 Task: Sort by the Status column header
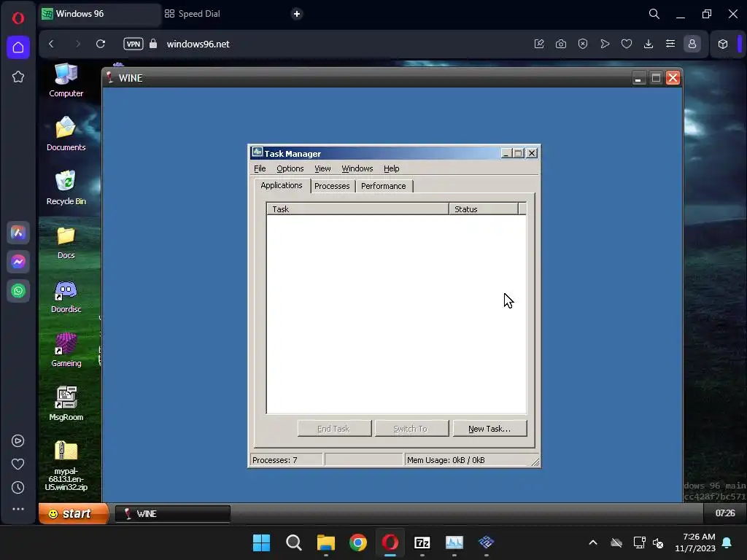point(484,209)
